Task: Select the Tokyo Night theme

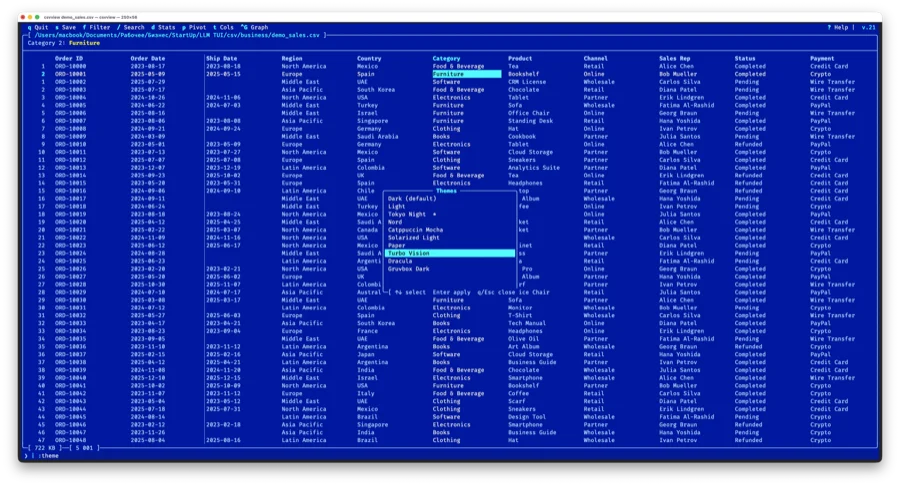Action: [407, 214]
